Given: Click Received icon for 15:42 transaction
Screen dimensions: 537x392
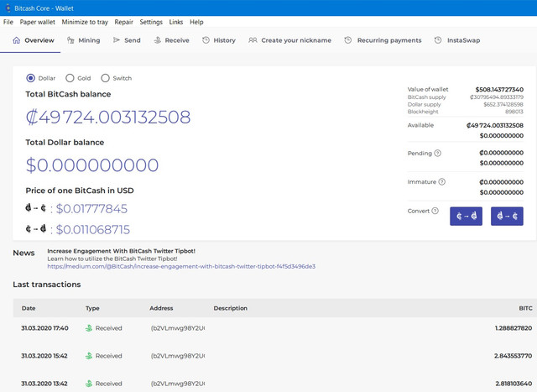Looking at the screenshot, I should click(x=89, y=356).
